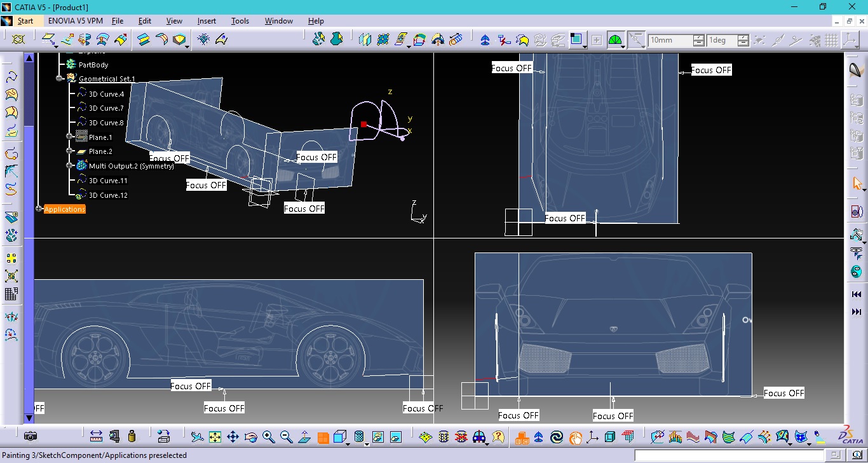This screenshot has height=463, width=868.
Task: Click the 10mm translation step field
Action: coord(670,40)
